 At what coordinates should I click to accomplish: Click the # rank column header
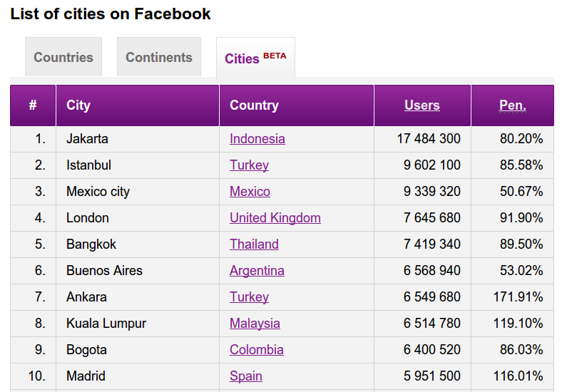pos(33,105)
